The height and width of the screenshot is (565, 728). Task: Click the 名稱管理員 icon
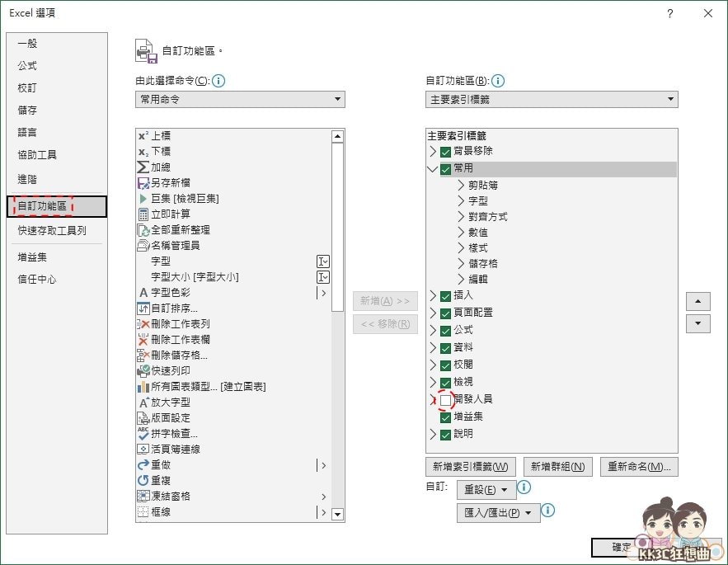point(143,245)
